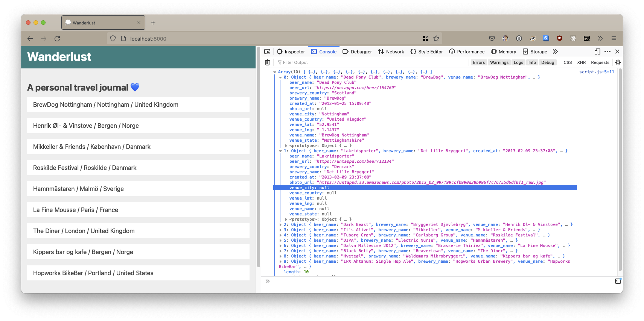Open the console settings gear

[618, 62]
